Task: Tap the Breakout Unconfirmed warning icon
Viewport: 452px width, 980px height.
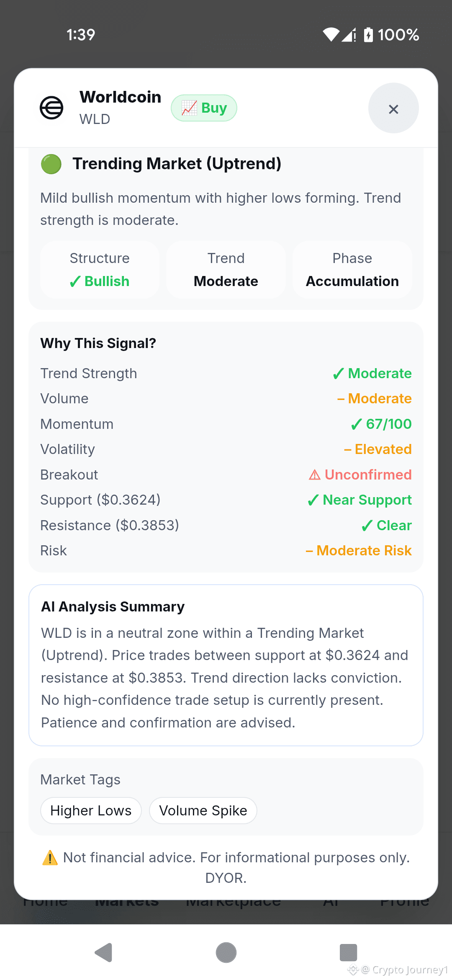Action: [x=314, y=475]
